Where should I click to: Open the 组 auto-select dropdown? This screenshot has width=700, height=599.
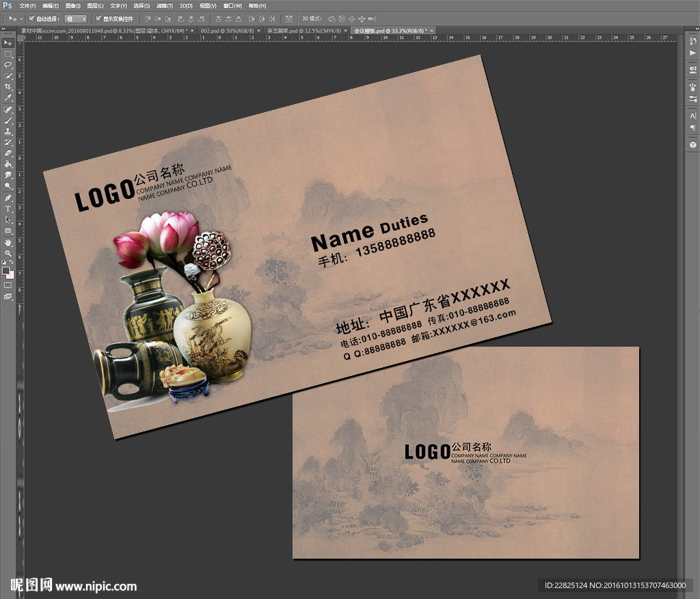click(x=75, y=18)
